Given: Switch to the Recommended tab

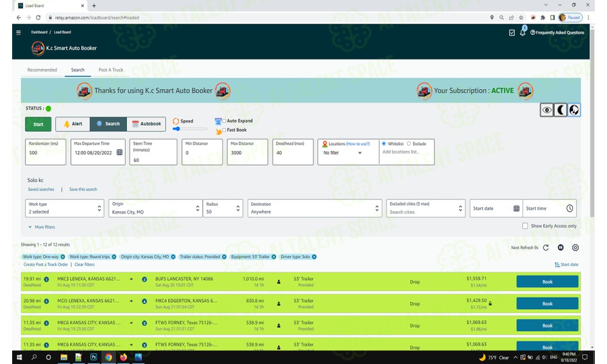Looking at the screenshot, I should click(x=42, y=70).
